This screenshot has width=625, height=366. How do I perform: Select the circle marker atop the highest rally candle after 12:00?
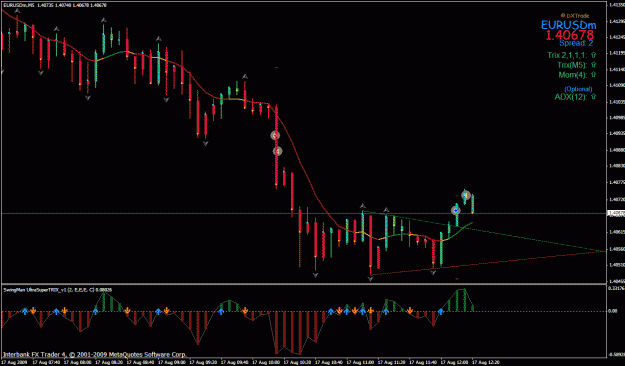tap(466, 195)
